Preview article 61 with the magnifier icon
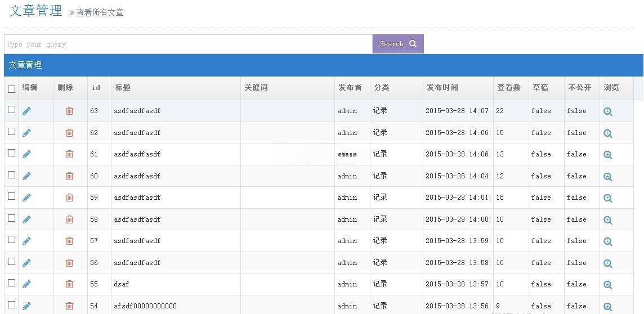 click(x=607, y=155)
